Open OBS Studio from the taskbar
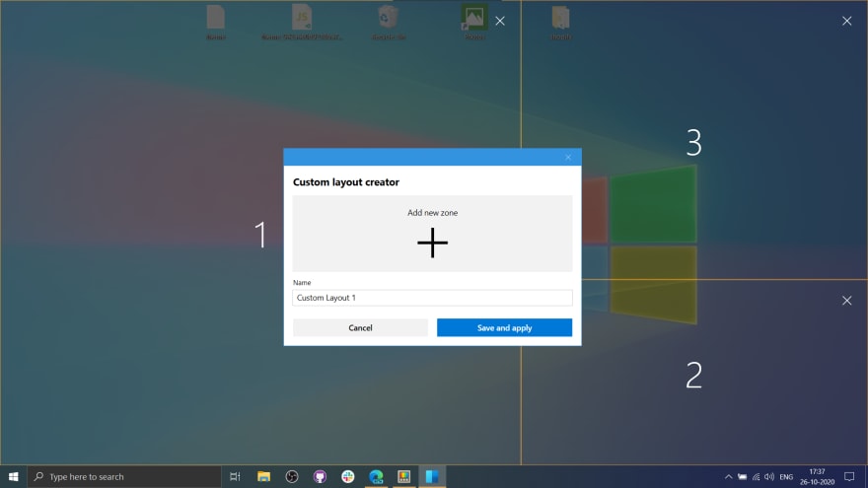The height and width of the screenshot is (488, 868). pos(292,476)
